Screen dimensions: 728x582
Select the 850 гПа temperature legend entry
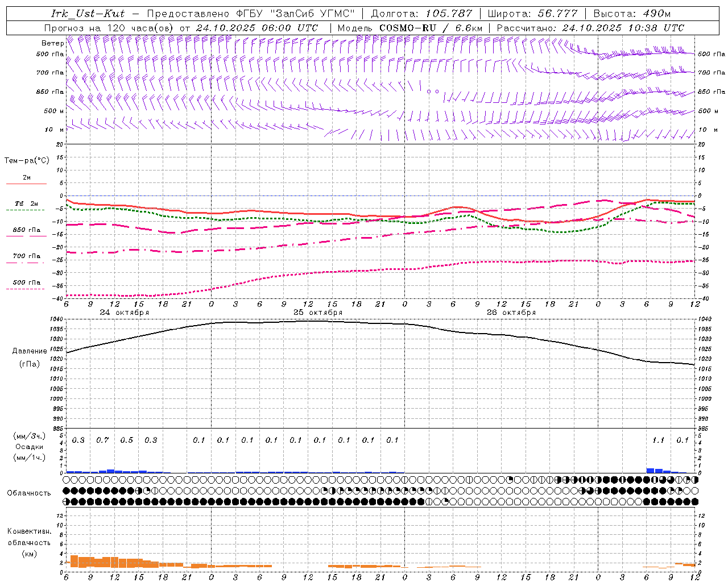[26, 231]
